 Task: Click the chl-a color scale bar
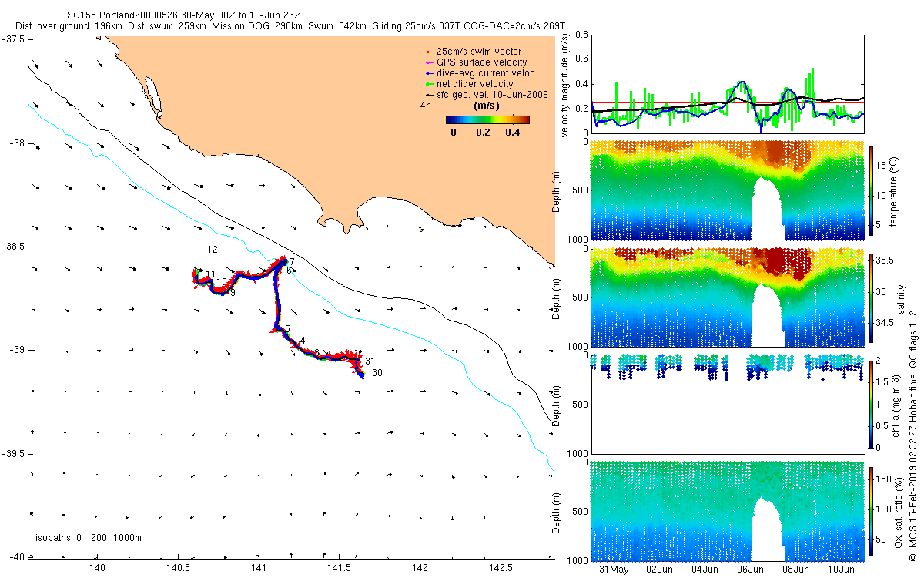(x=872, y=403)
